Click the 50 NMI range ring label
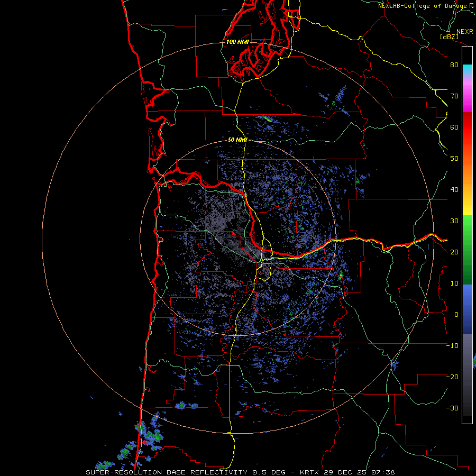Viewport: 476px width, 476px height. [x=237, y=140]
